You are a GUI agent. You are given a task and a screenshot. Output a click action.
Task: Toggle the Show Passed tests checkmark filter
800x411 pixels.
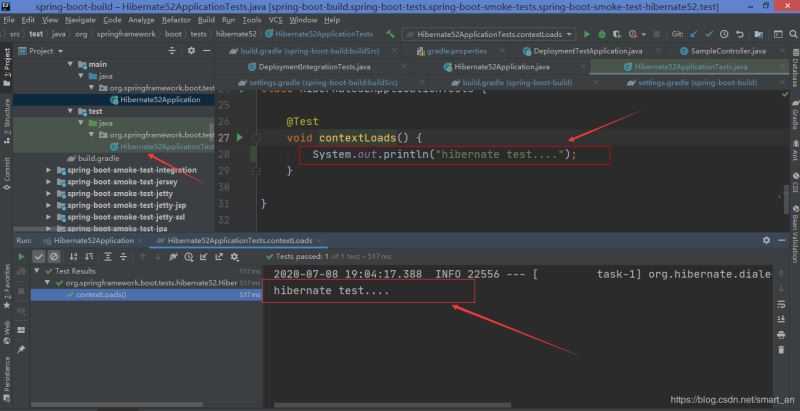[39, 256]
